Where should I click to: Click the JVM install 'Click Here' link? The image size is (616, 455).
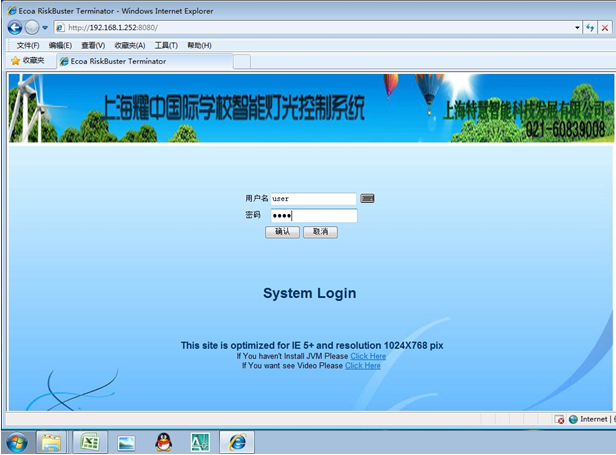367,356
